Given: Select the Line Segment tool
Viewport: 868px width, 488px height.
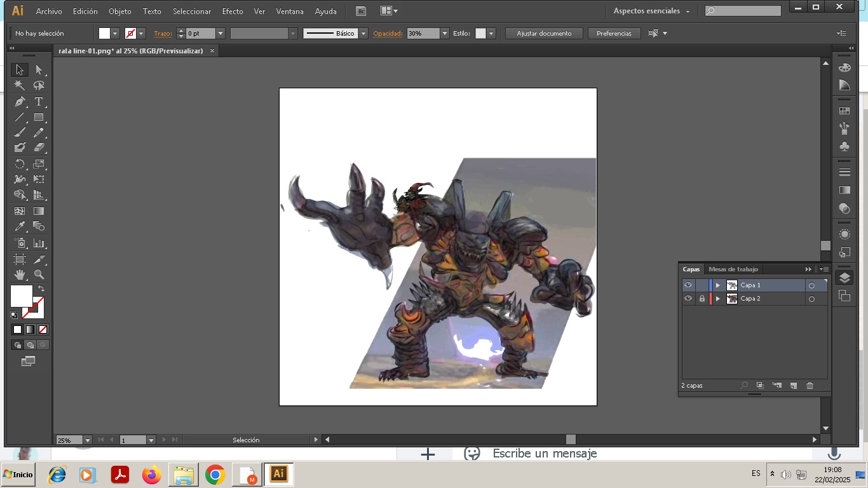Looking at the screenshot, I should [20, 118].
